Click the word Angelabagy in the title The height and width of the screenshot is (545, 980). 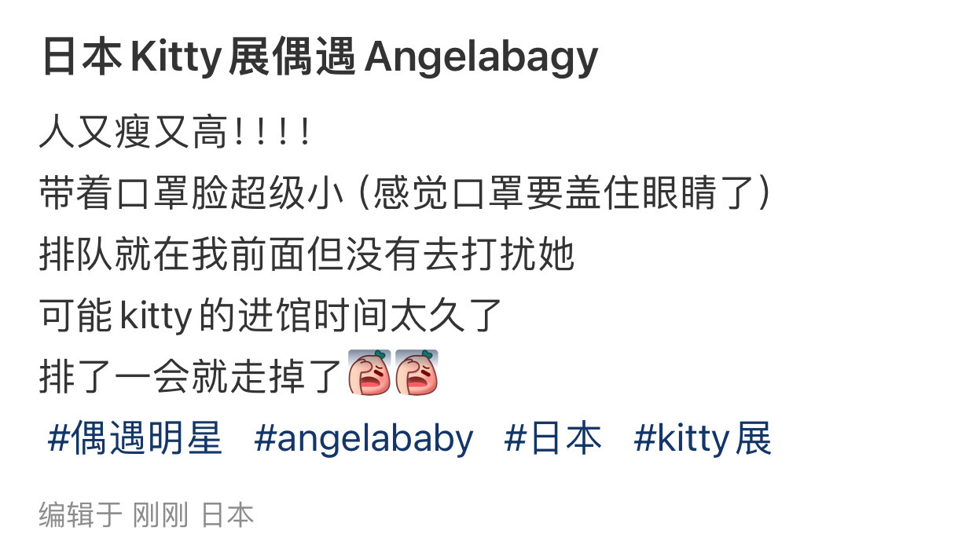483,58
